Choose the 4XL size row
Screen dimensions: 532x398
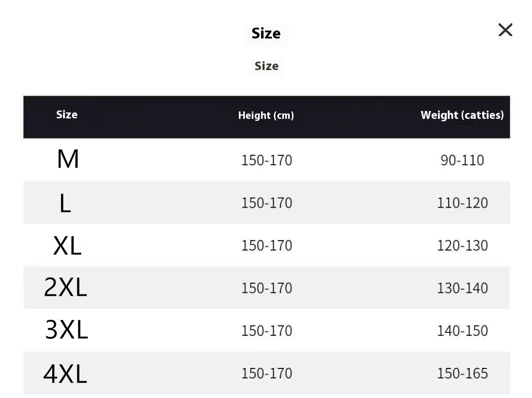pos(266,373)
